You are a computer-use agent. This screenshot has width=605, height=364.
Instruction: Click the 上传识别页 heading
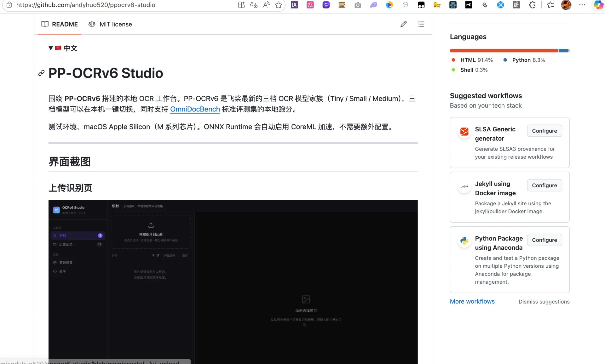(70, 188)
